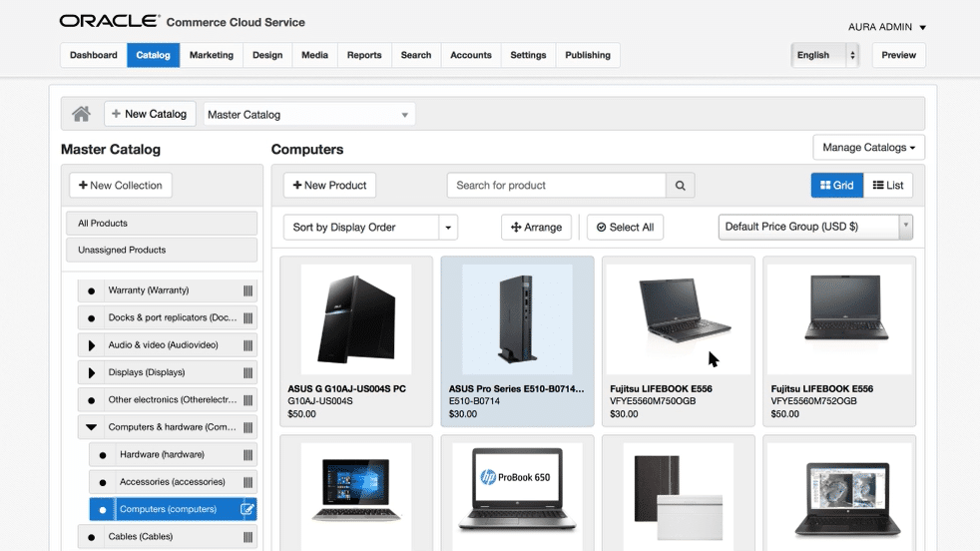
Task: Open the ASUS G G10AJ-US004S PC product
Action: [356, 341]
